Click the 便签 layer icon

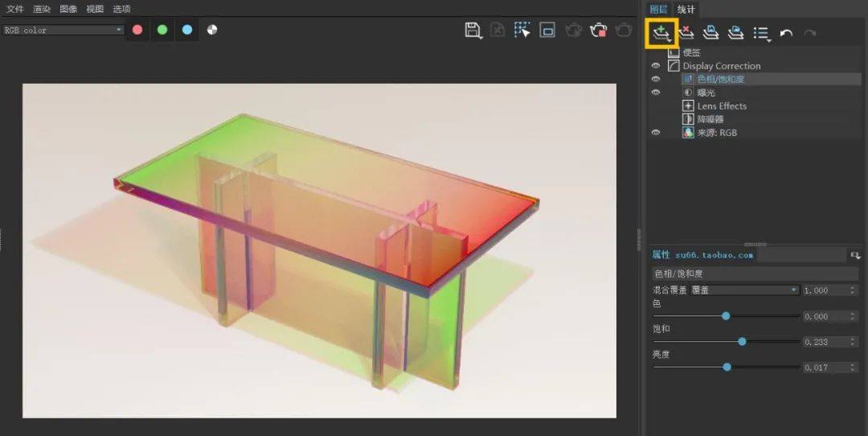tap(674, 52)
